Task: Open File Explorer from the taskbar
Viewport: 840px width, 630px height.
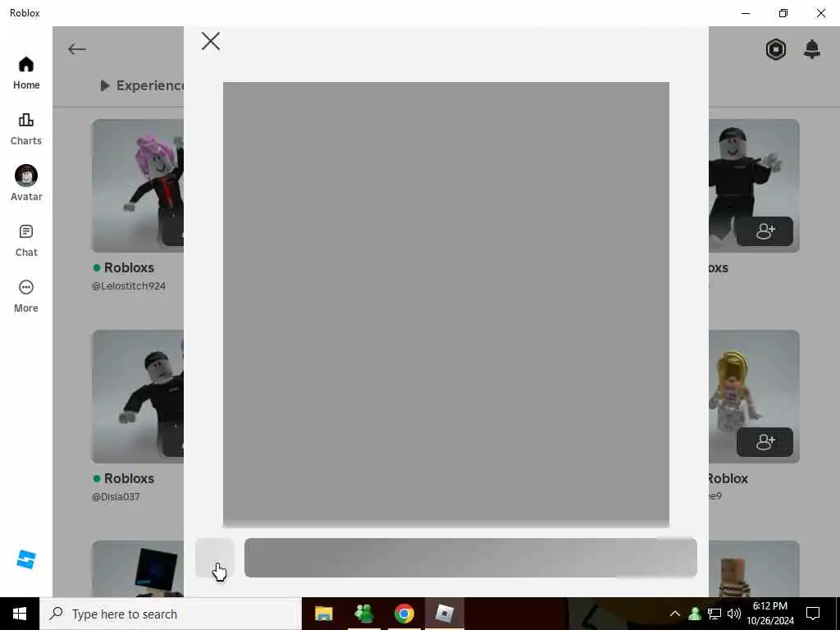Action: pos(323,614)
